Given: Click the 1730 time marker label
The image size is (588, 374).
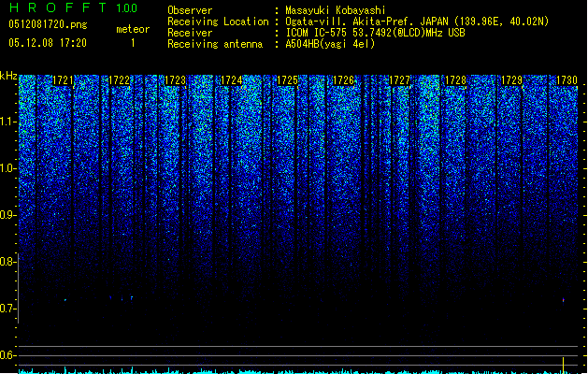Looking at the screenshot, I should (566, 80).
